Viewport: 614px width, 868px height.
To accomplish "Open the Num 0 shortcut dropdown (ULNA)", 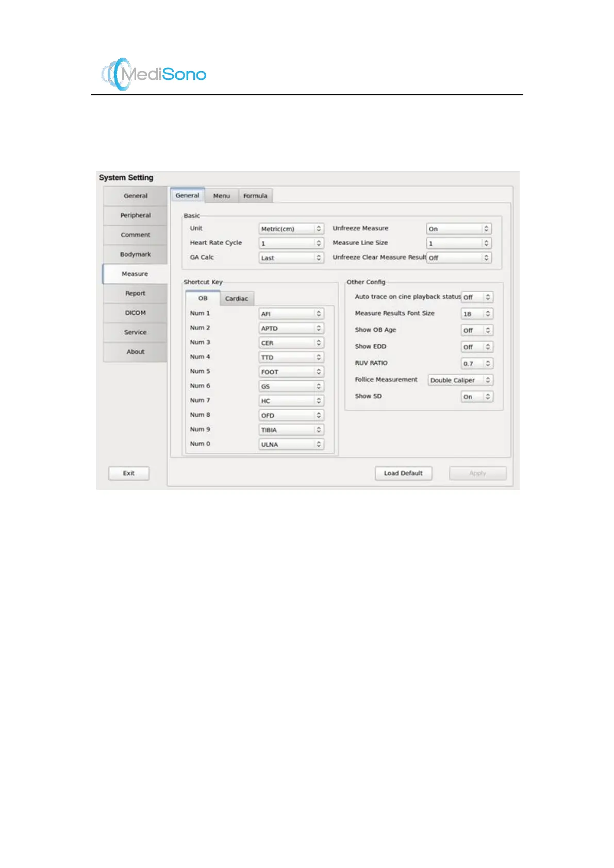I will click(291, 444).
